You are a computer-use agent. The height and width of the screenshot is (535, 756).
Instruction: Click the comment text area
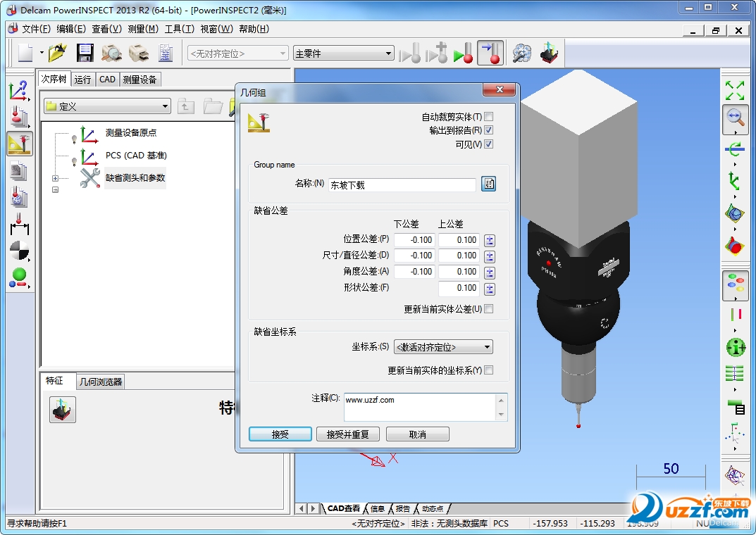click(420, 408)
